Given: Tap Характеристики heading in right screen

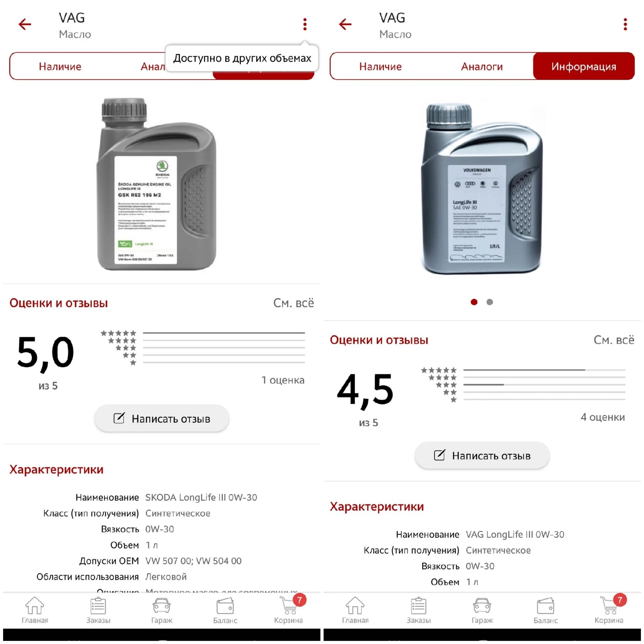Looking at the screenshot, I should tap(377, 506).
